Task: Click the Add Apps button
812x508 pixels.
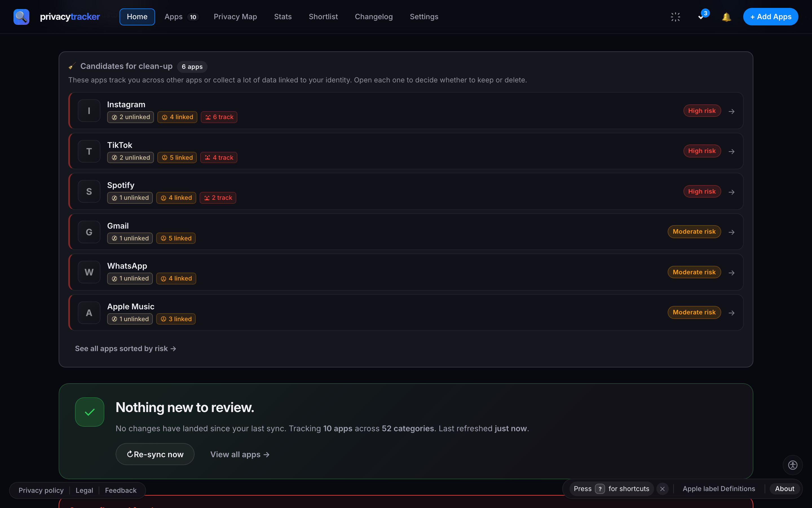Action: pos(771,17)
